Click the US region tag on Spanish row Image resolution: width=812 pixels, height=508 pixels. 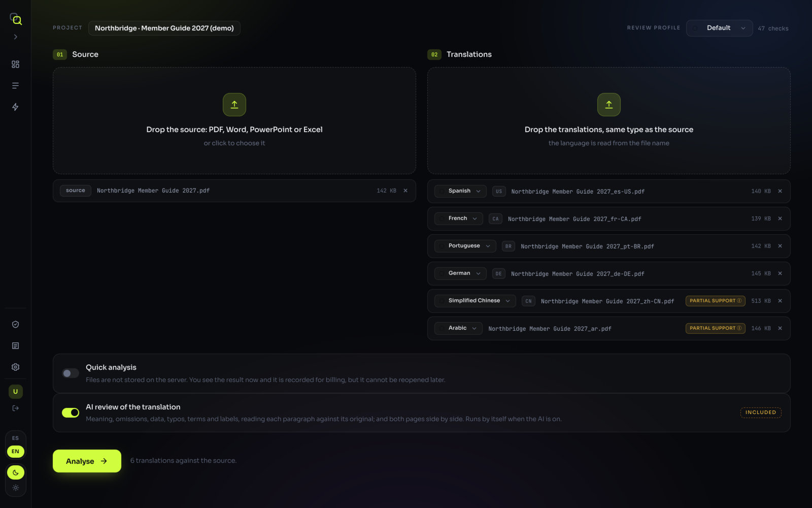click(x=499, y=192)
